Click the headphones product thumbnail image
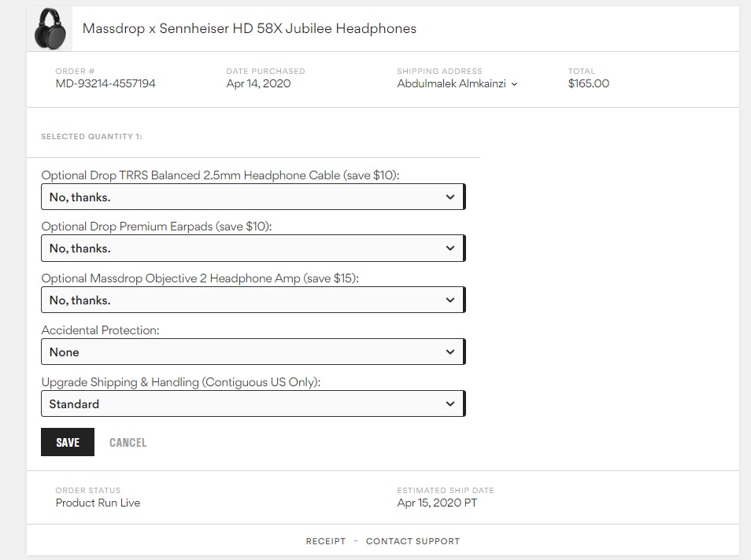The image size is (751, 560). pos(49,29)
